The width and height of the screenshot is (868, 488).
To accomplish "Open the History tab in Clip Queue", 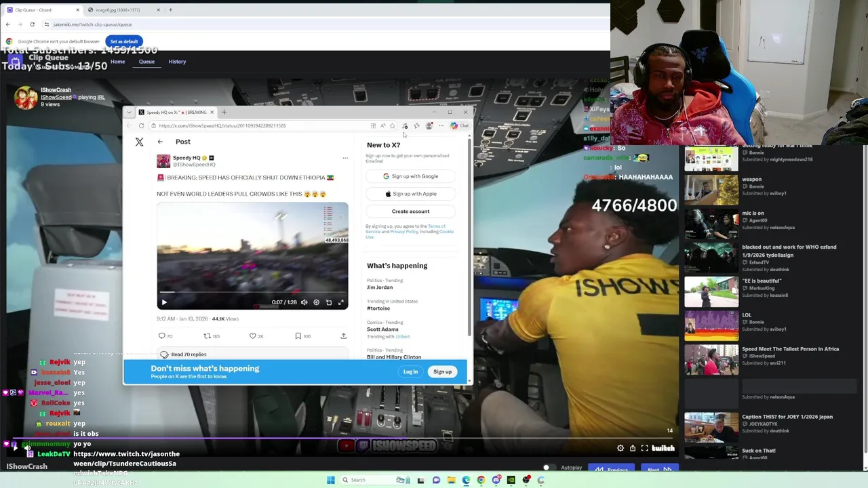I will tap(177, 62).
